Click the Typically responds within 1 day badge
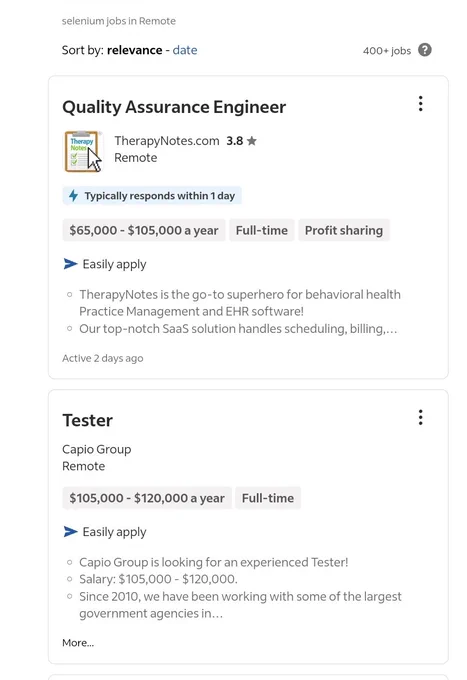 click(152, 196)
